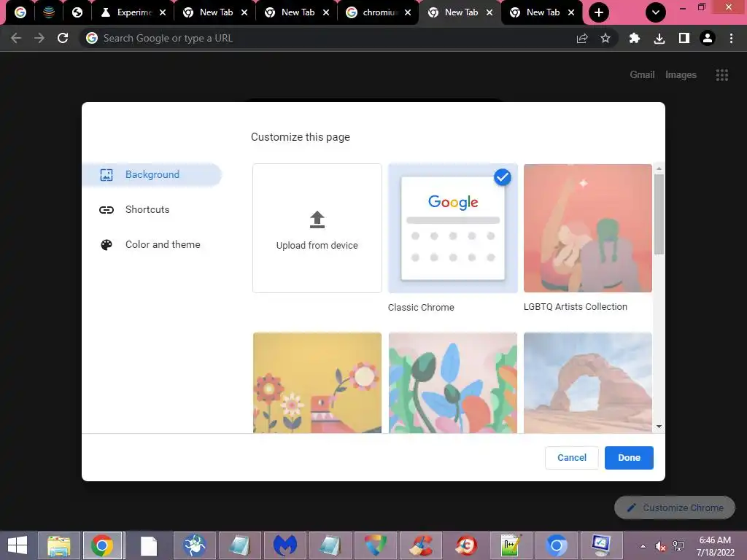Image resolution: width=747 pixels, height=560 pixels.
Task: Click the browser forward arrow
Action: [x=39, y=38]
